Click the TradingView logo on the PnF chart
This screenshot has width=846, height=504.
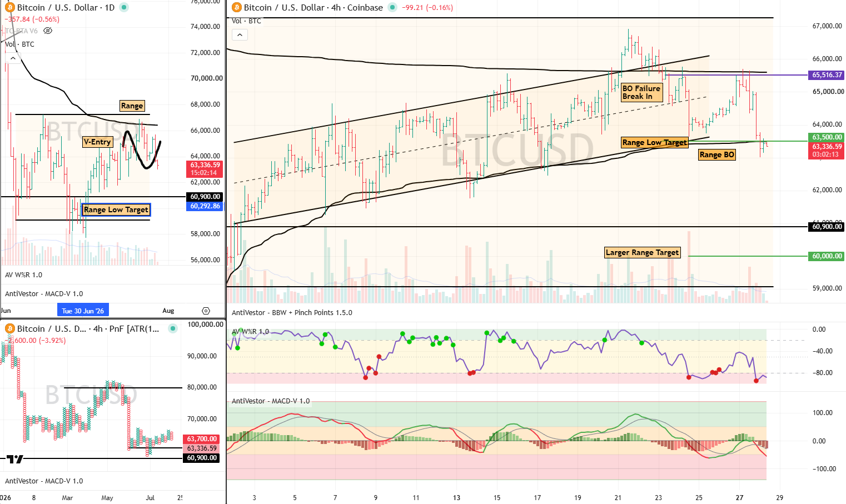click(15, 458)
